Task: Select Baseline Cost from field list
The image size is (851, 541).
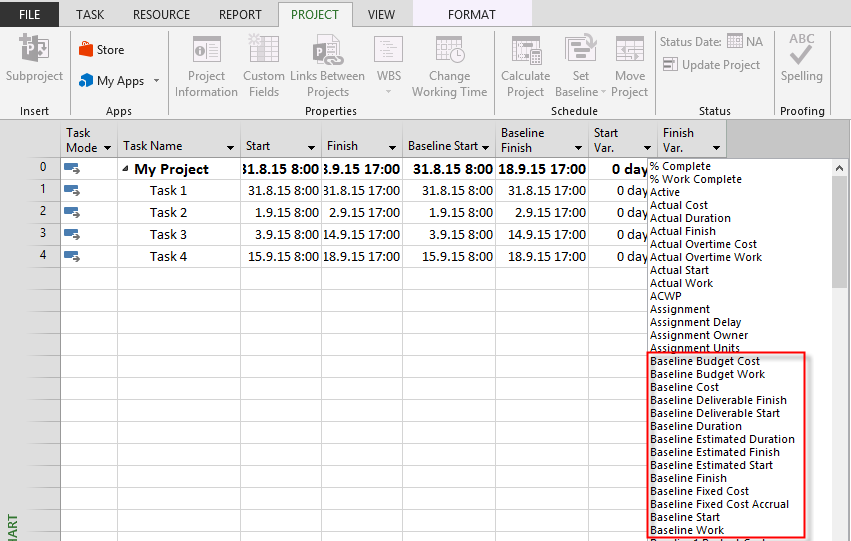Action: 685,387
